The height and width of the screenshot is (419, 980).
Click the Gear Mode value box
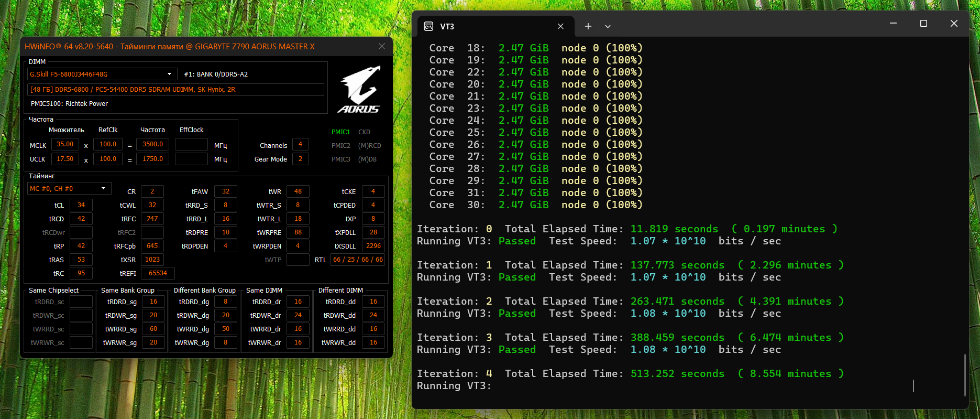click(x=300, y=159)
